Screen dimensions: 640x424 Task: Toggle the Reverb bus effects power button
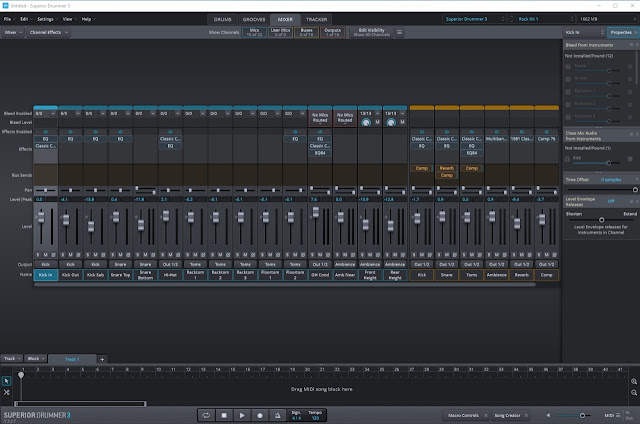[521, 132]
